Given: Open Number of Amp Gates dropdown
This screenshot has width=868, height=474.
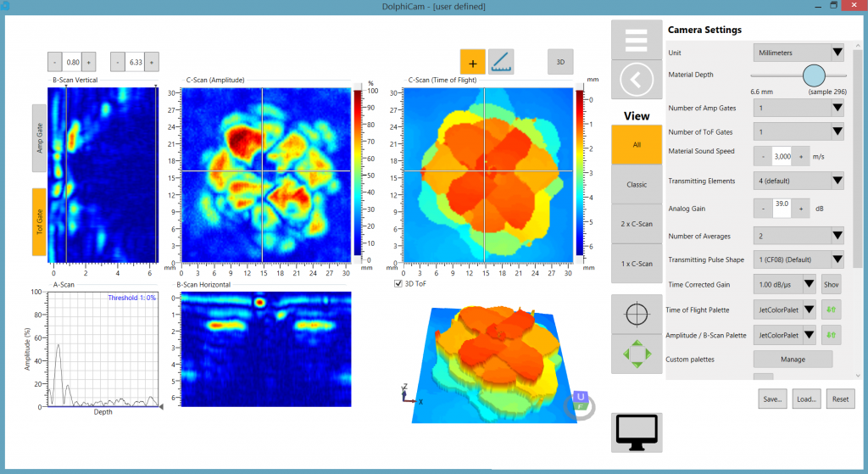Looking at the screenshot, I should click(798, 108).
